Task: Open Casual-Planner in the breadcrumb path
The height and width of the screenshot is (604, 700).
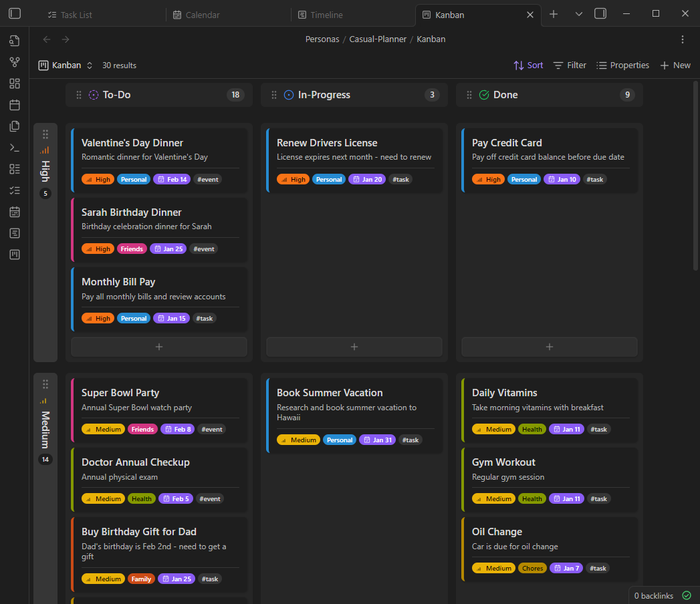Action: pos(378,39)
